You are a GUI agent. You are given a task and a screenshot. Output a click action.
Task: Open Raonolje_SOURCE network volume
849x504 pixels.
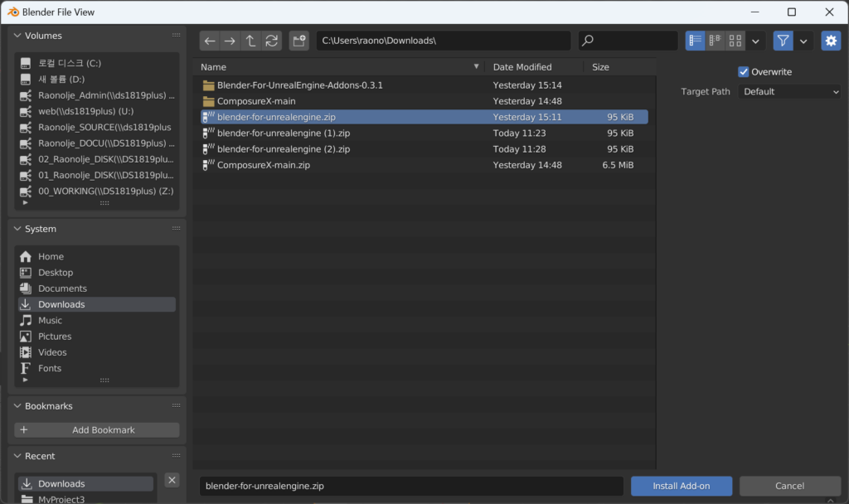97,127
